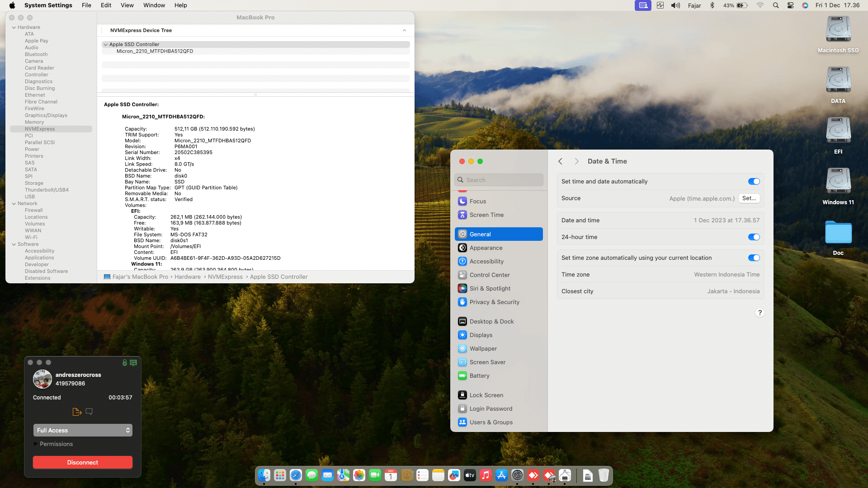The width and height of the screenshot is (868, 488).
Task: Click the file transfer icon in AnyDesk panel
Action: pos(77,412)
